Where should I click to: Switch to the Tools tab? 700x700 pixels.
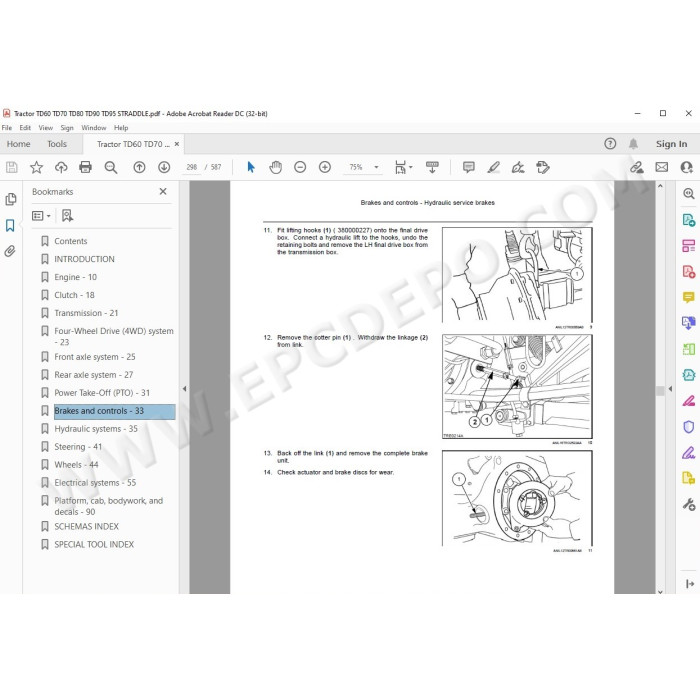pos(57,144)
